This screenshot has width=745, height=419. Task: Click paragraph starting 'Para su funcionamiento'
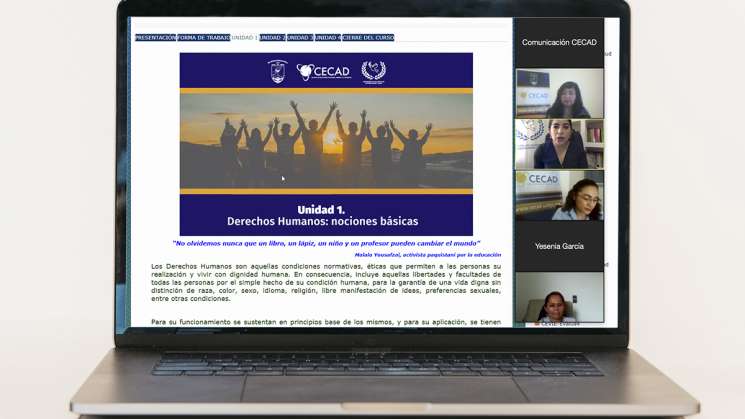point(326,322)
